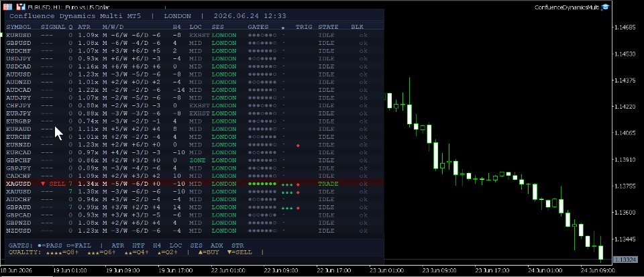Select the XAGUSD symbol name

pos(19,184)
